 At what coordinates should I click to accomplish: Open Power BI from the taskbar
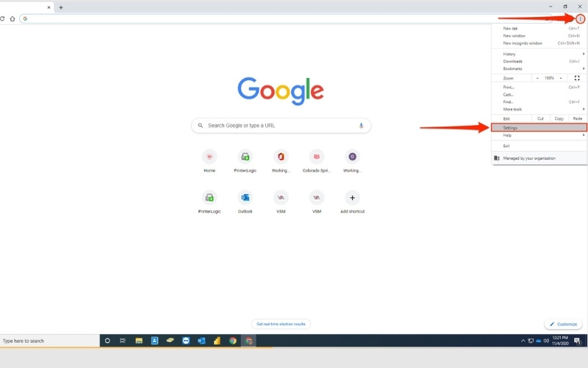[217, 341]
